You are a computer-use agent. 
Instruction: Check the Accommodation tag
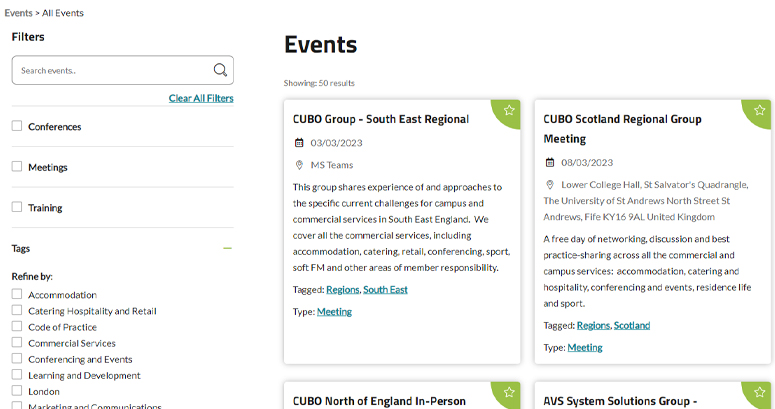(x=17, y=294)
